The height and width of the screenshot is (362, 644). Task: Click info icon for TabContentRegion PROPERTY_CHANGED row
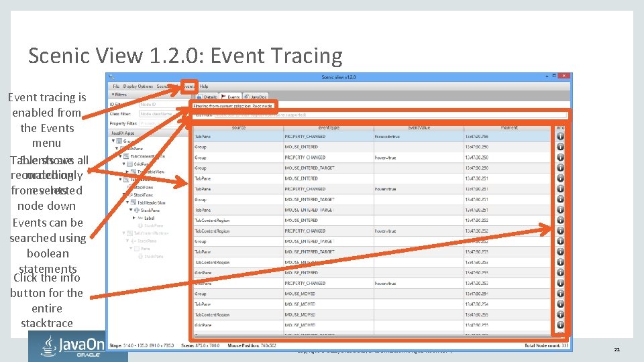click(560, 231)
